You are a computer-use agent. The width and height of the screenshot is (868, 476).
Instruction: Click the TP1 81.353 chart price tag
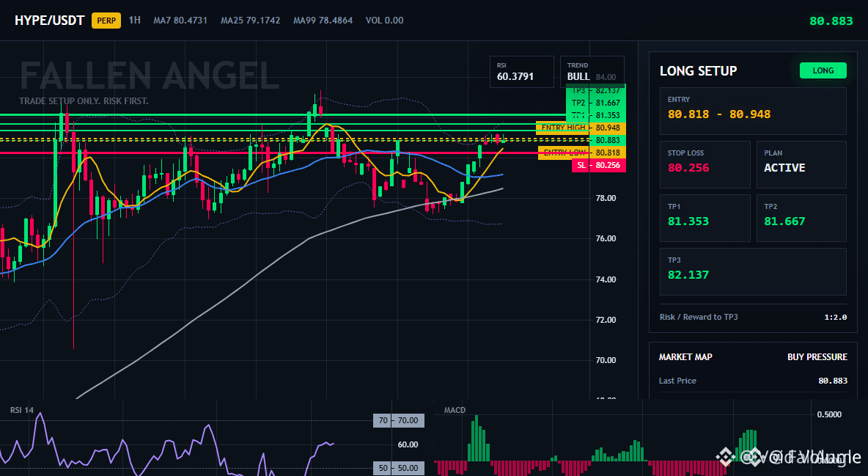[x=595, y=115]
